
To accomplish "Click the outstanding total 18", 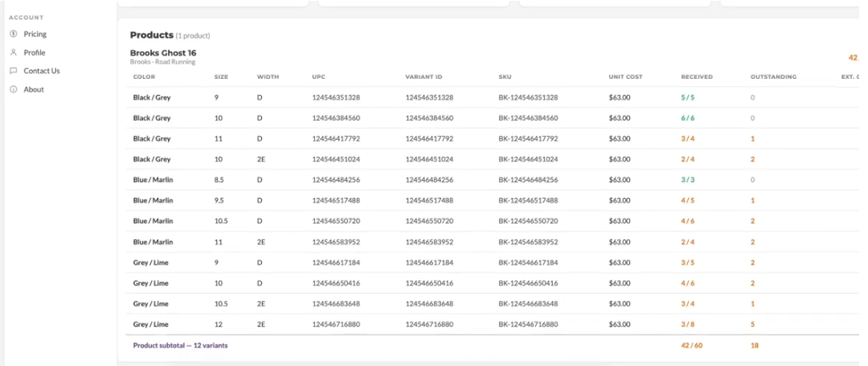I will coord(755,346).
